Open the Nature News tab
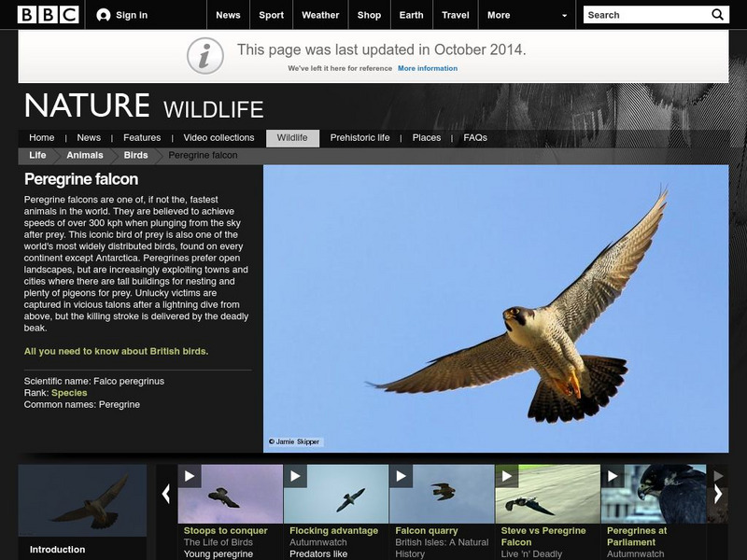Image resolution: width=747 pixels, height=560 pixels. 89,137
